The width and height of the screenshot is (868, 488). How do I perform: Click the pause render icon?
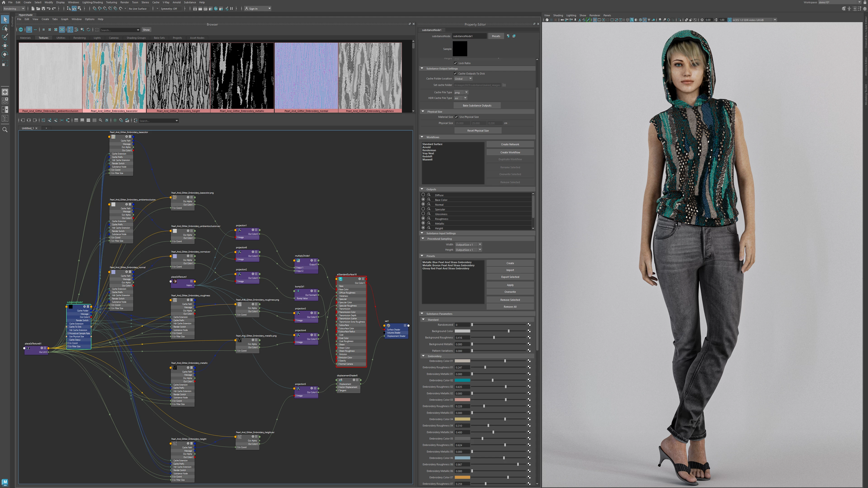231,9
